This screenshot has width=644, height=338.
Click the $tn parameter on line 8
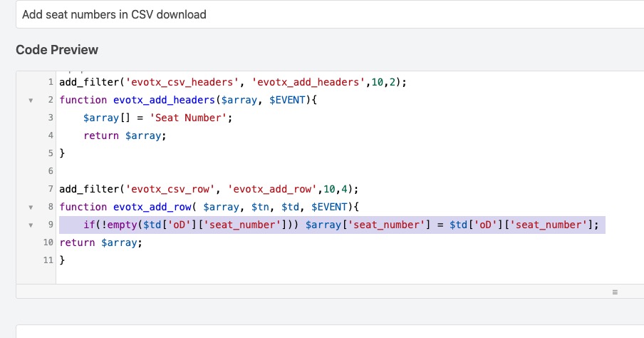pyautogui.click(x=260, y=207)
